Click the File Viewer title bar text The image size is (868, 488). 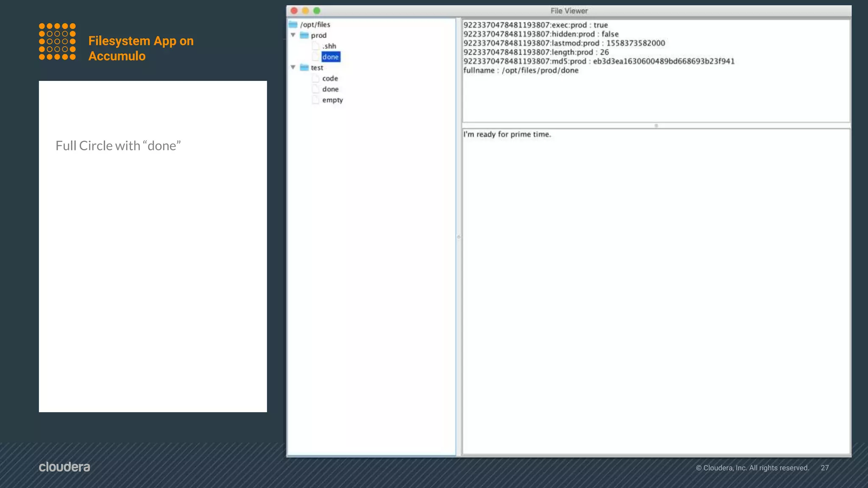(x=569, y=11)
